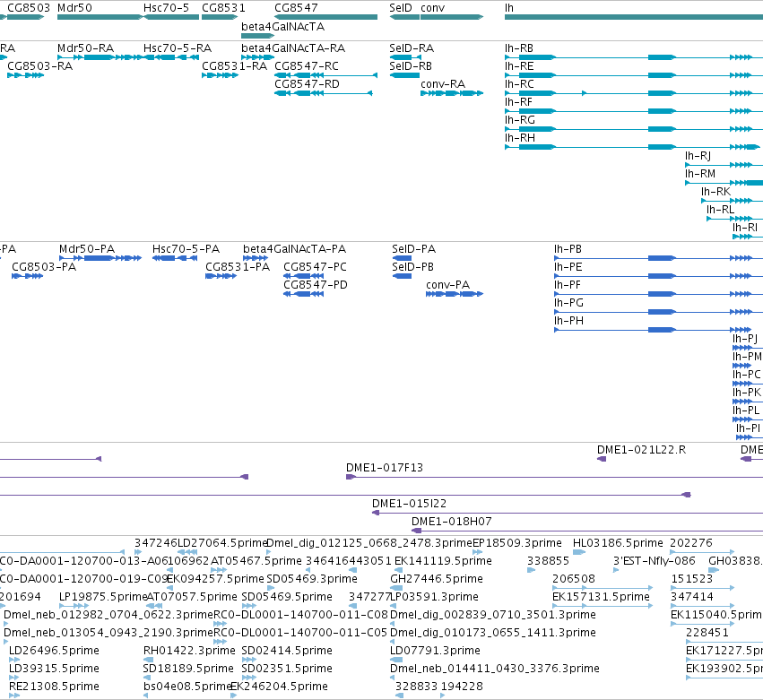The height and width of the screenshot is (700, 763).
Task: Select the beta4GalNAcTA-PA protein label
Action: pos(294,248)
